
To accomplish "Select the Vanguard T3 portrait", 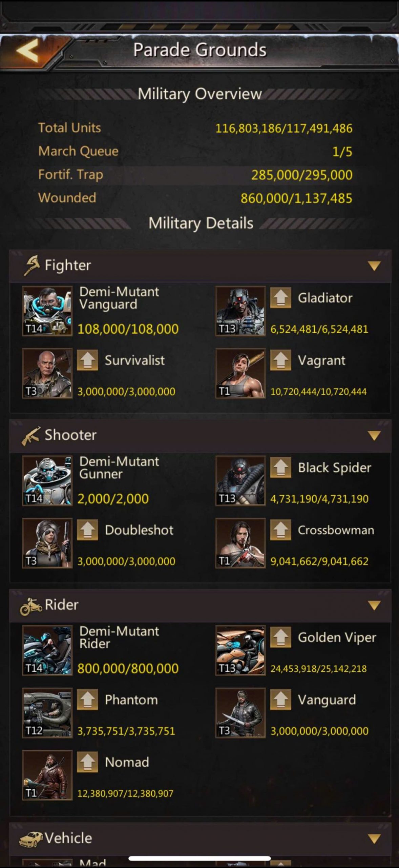I will point(240,713).
